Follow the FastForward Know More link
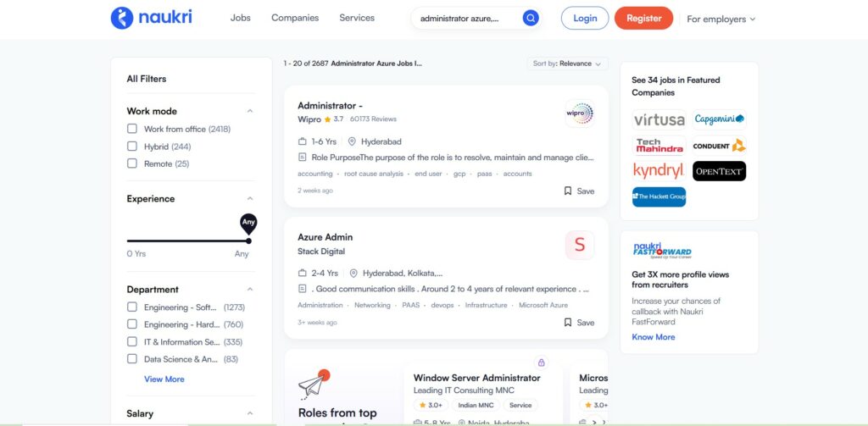The height and width of the screenshot is (426, 868). tap(654, 337)
